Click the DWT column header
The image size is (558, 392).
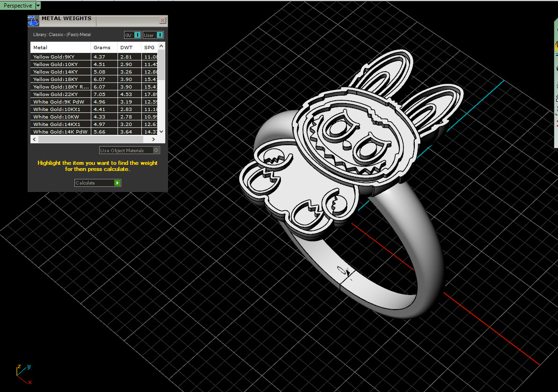[129, 47]
